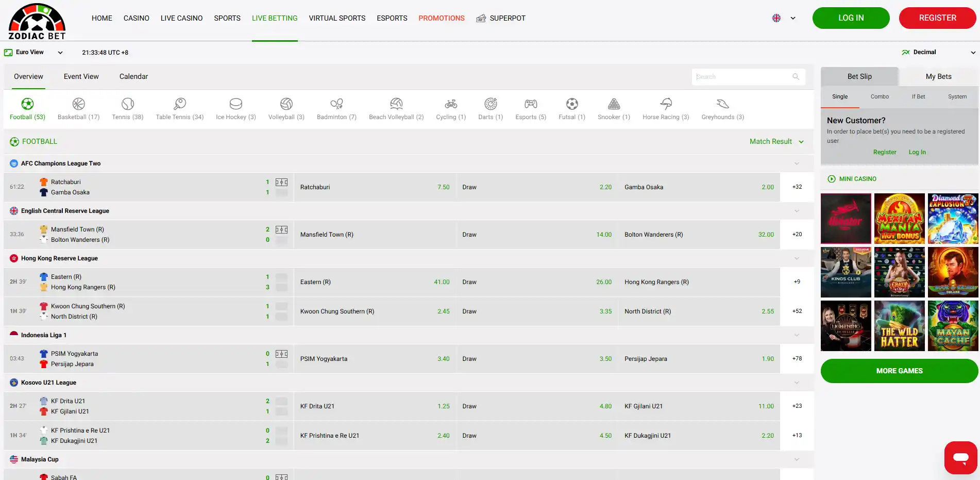This screenshot has width=980, height=480.
Task: Click the Mini Casino play icon
Action: pos(831,179)
